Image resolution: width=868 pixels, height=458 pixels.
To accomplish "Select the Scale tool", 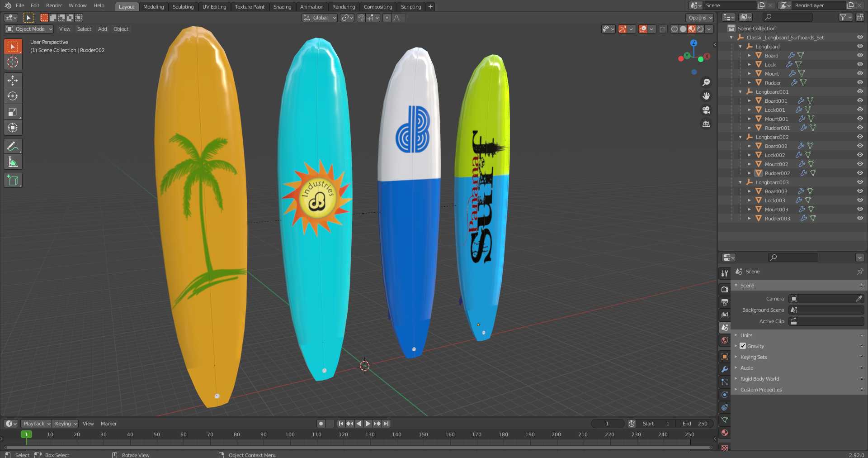I will click(x=13, y=112).
